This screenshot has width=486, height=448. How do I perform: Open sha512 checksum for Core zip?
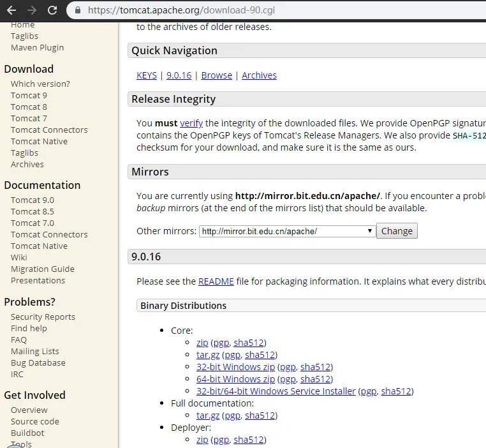249,343
